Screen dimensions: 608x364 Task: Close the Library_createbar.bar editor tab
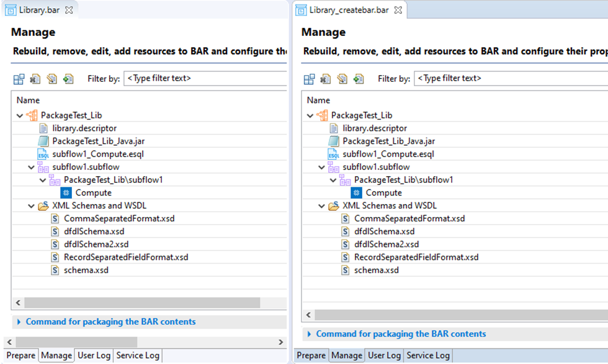(x=398, y=10)
